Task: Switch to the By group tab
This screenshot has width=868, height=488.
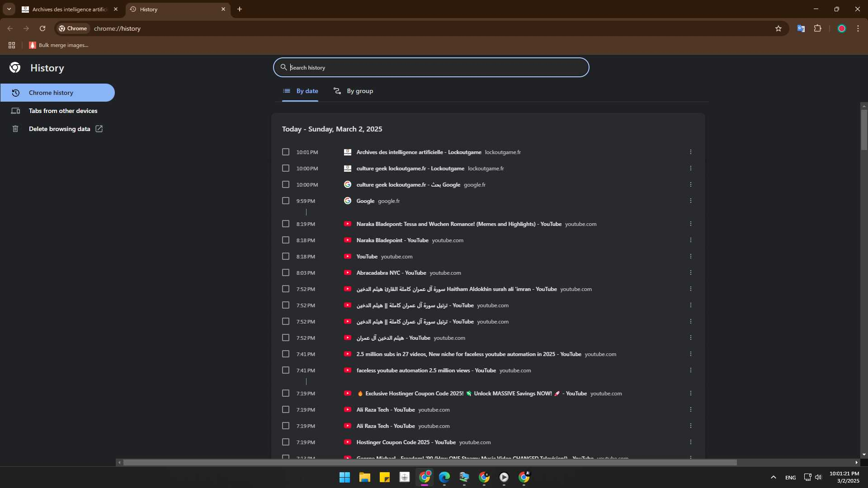Action: click(353, 91)
